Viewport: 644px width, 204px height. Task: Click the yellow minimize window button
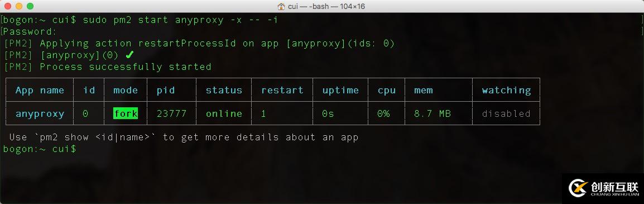pyautogui.click(x=19, y=7)
